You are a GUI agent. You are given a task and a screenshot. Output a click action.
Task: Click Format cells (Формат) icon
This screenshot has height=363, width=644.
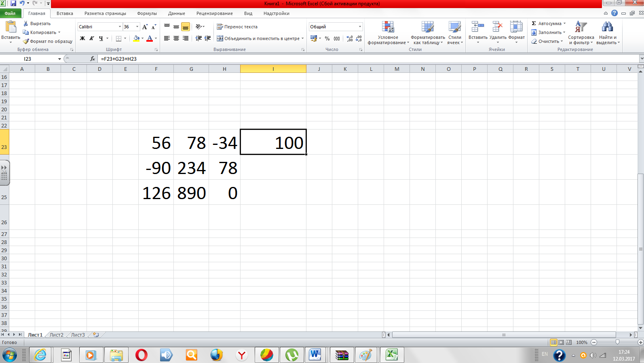tap(516, 27)
